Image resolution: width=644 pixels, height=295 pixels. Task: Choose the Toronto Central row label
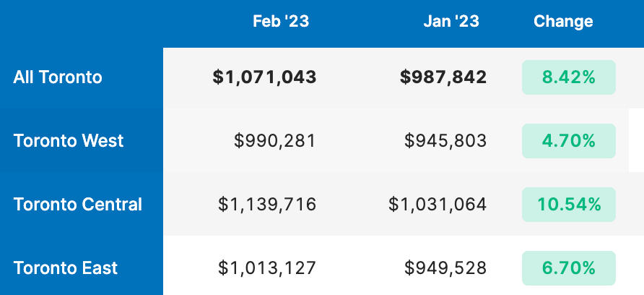(77, 205)
